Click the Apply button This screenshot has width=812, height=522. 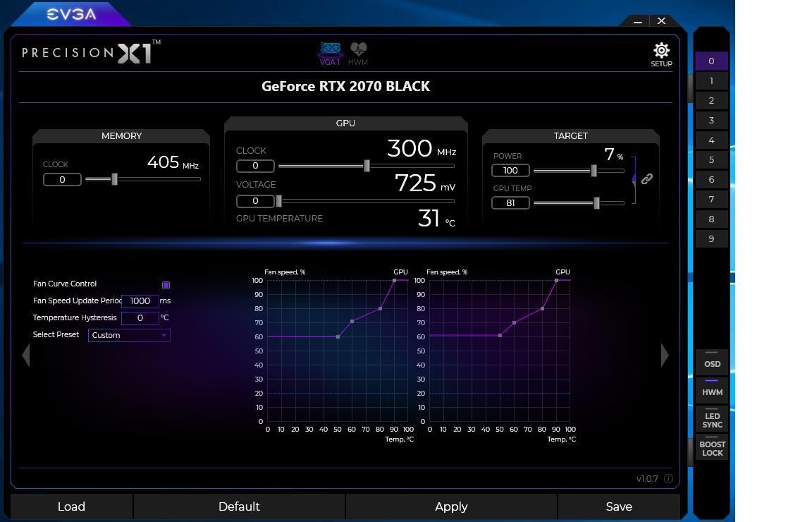pos(451,506)
